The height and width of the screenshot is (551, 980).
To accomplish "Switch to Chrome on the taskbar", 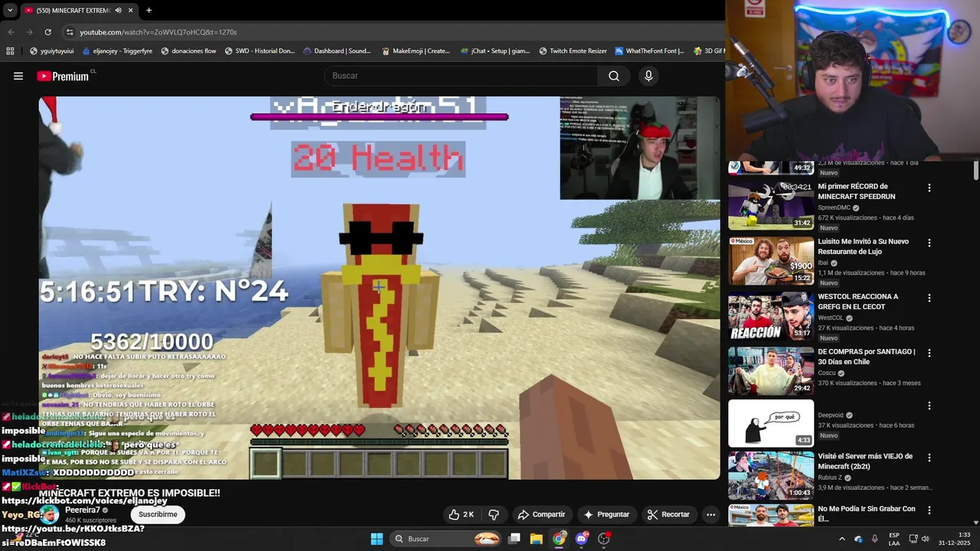I will pyautogui.click(x=559, y=539).
